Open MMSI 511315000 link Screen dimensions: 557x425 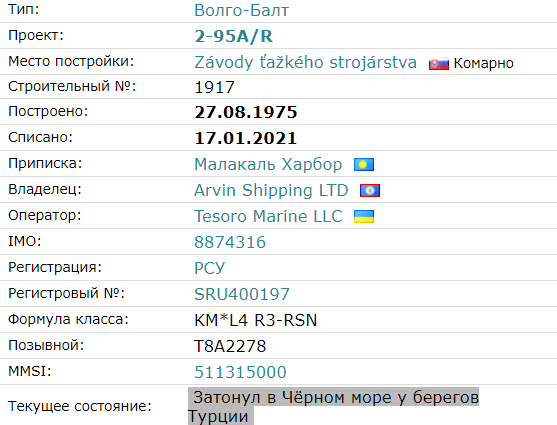[240, 372]
